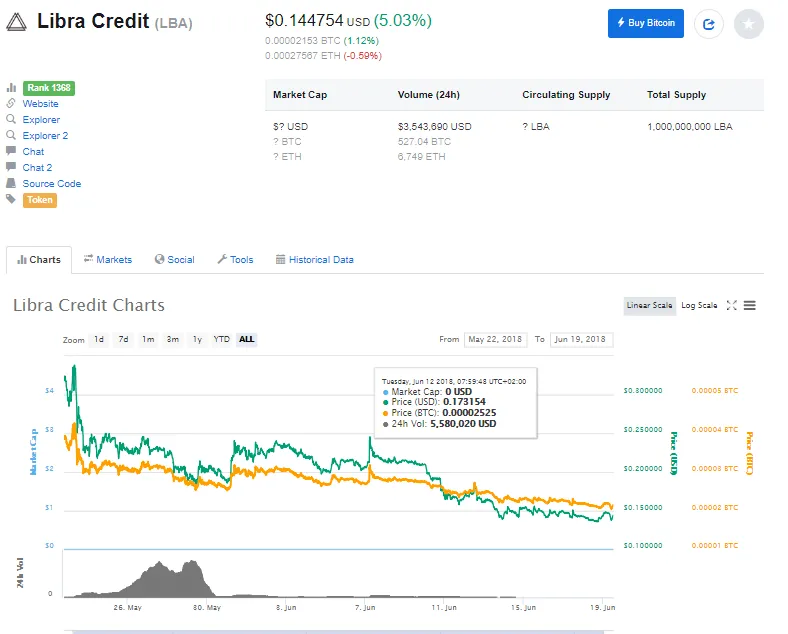788x634 pixels.
Task: Set chart zoom to 7d
Action: pos(123,340)
